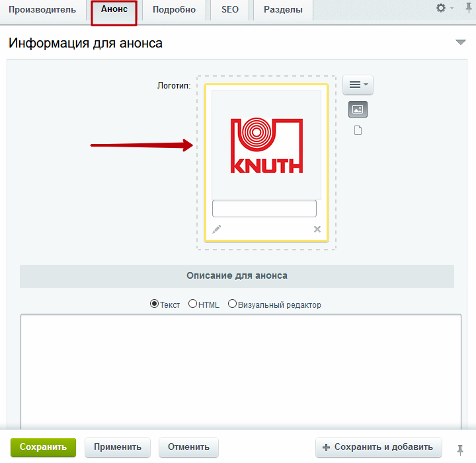Click the green Сохранить button
This screenshot has height=463, width=476.
click(x=43, y=447)
